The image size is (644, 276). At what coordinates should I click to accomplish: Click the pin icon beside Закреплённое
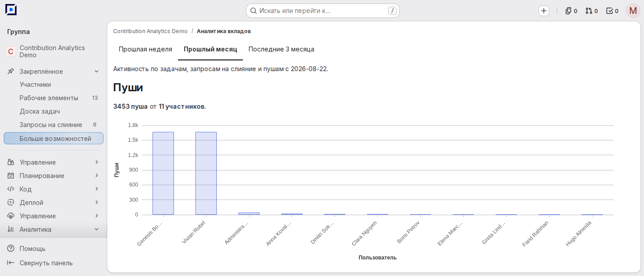tap(11, 72)
